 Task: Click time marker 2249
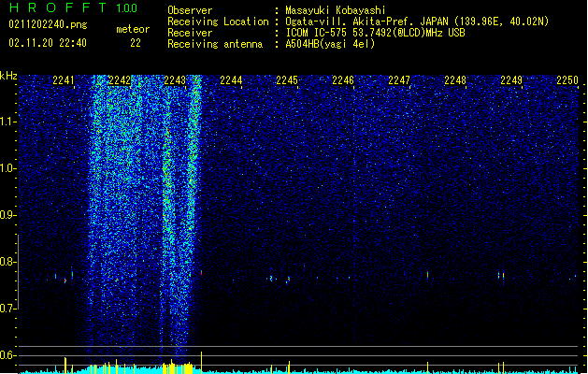pos(511,80)
